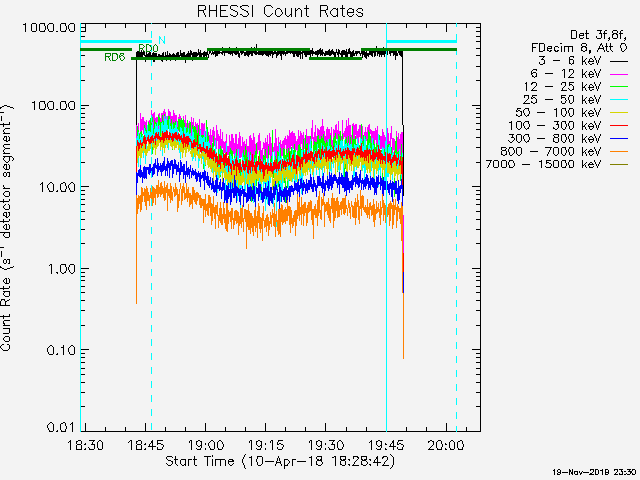Select the '6 - 12 keV' legend label
The image size is (640, 480).
point(566,73)
